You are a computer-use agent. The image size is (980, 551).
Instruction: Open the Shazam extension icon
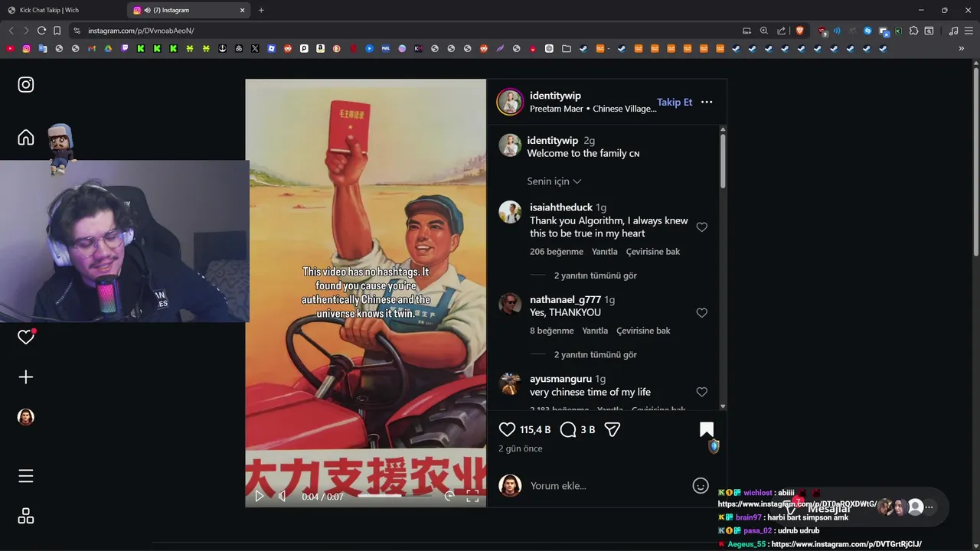[x=867, y=31]
